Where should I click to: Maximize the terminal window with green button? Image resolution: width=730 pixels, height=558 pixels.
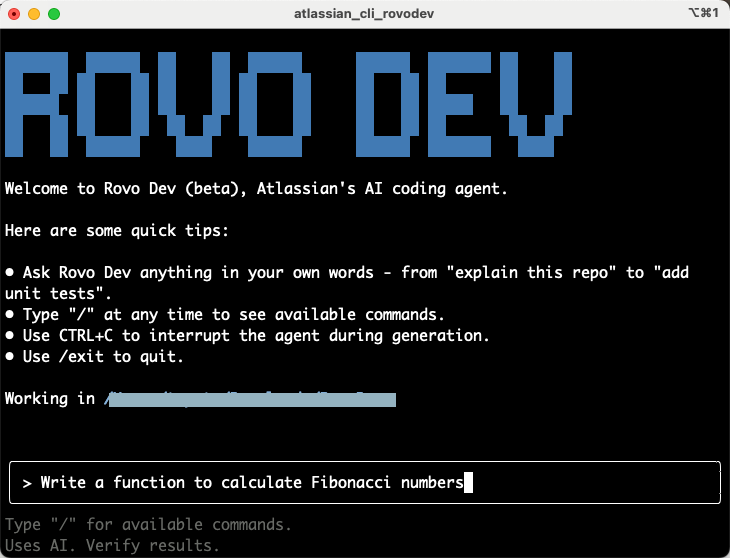[54, 14]
